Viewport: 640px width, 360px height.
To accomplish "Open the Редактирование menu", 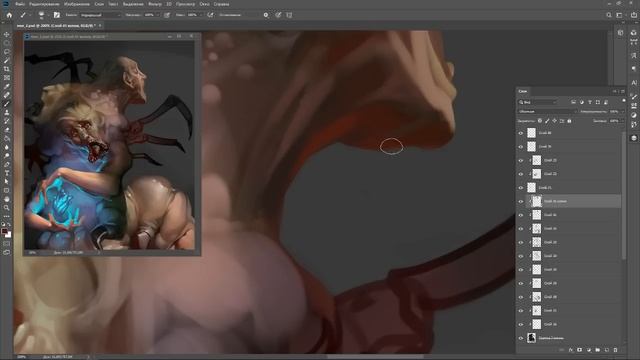I will (44, 4).
